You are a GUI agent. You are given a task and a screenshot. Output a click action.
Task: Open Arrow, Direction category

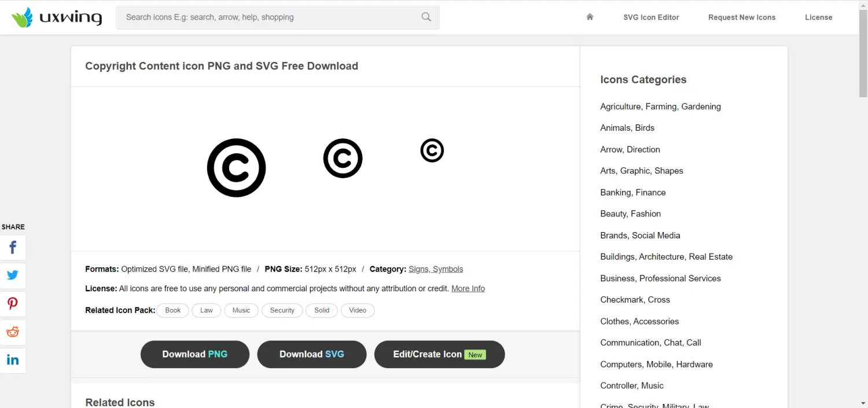(630, 149)
